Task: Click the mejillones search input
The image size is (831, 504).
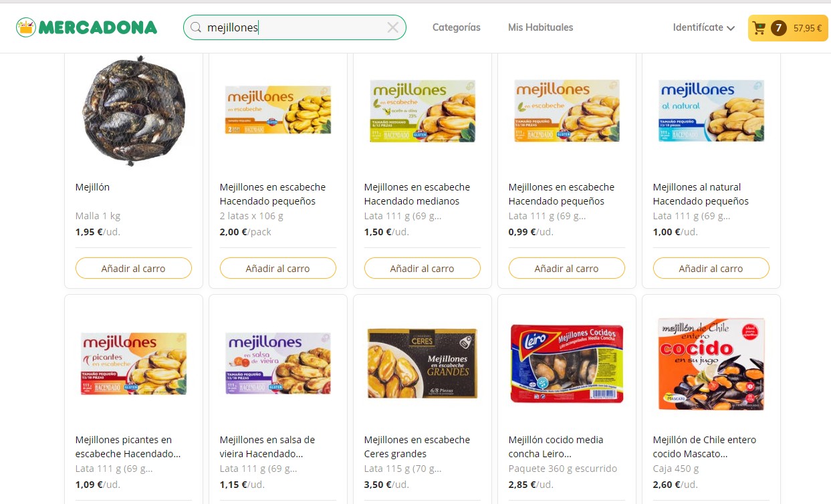Action: (x=294, y=27)
